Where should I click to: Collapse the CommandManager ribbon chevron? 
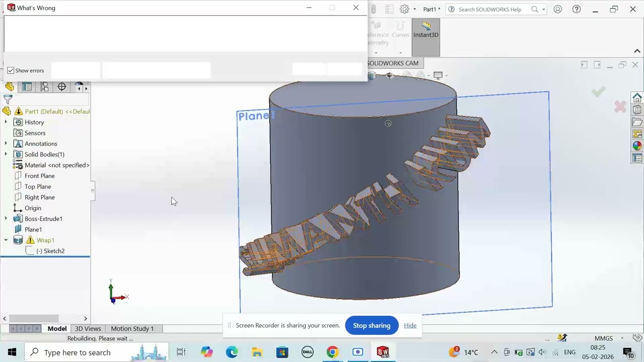coord(637,51)
